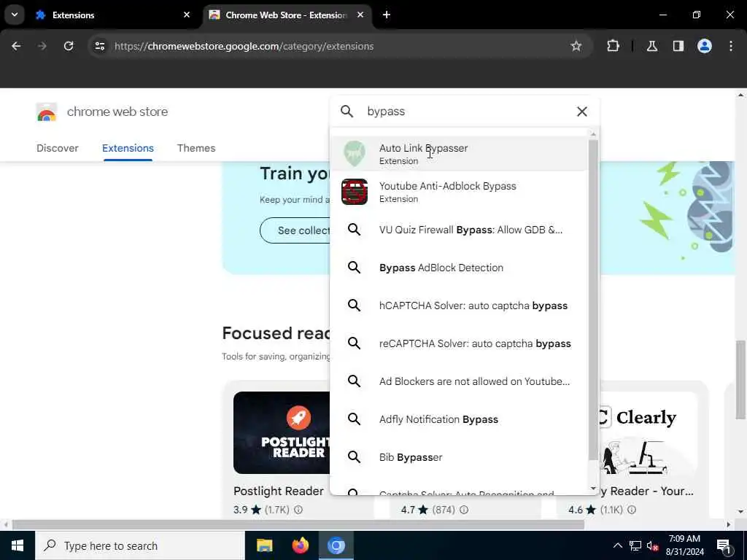Screen dimensions: 747x560
Task: Click info icon beside 4.6 rating
Action: pos(632,510)
